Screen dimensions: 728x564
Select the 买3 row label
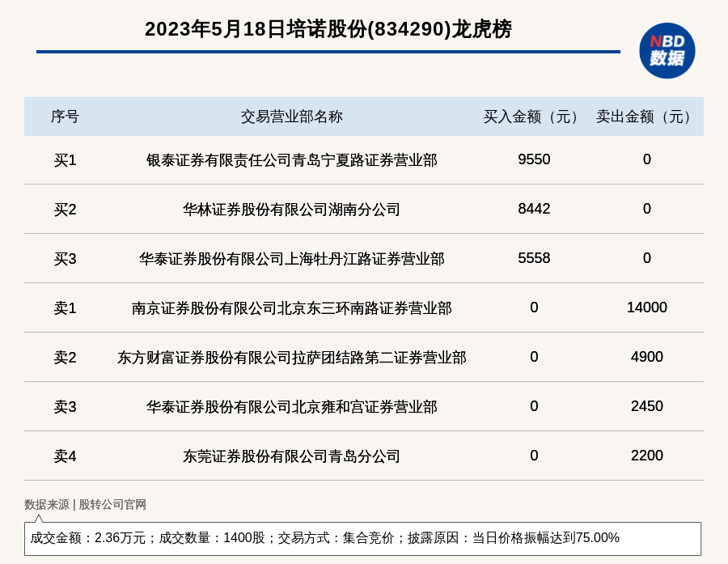click(65, 259)
